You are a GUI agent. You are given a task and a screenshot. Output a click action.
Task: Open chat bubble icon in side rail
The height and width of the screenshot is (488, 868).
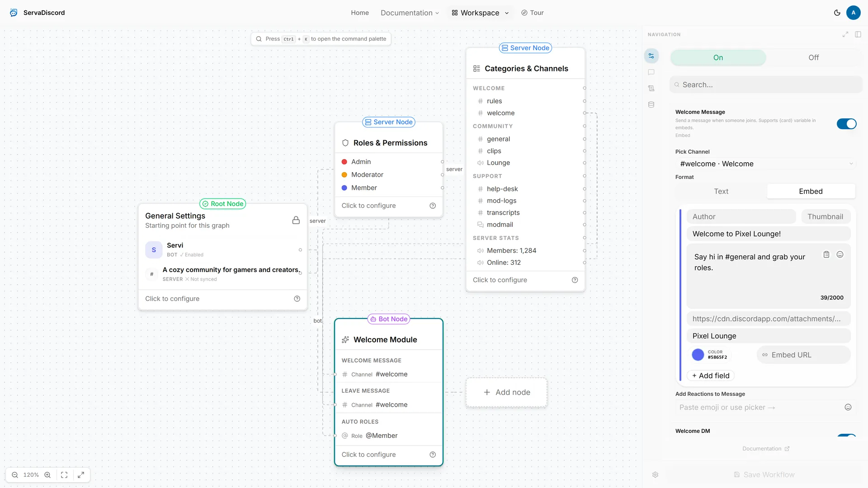(x=651, y=72)
